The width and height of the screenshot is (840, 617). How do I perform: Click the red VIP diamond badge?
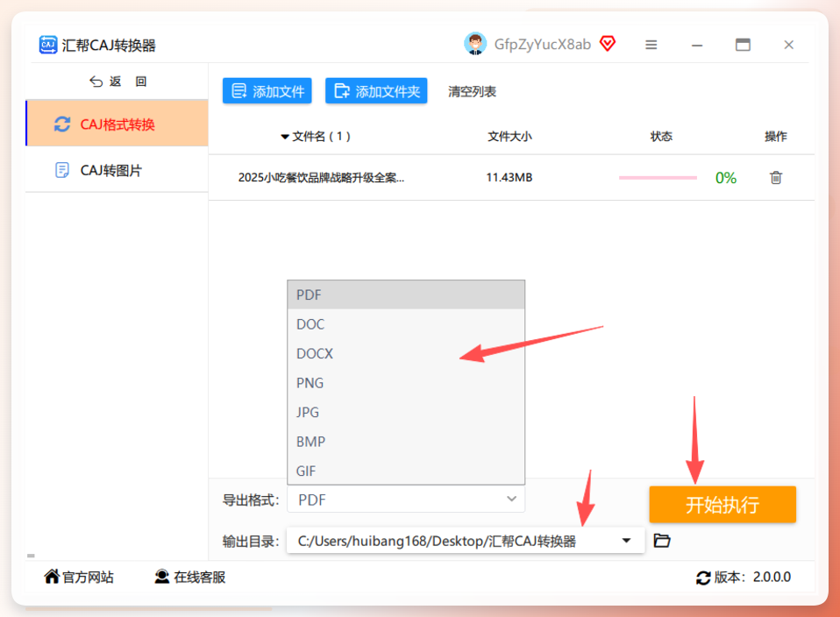tap(608, 44)
